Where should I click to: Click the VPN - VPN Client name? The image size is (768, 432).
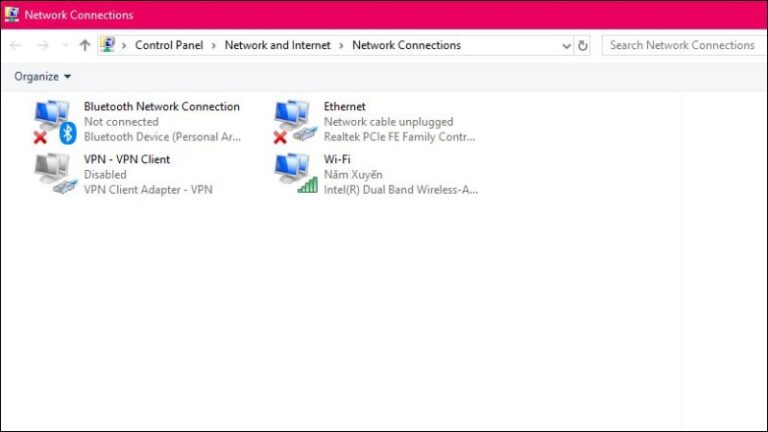tap(126, 159)
